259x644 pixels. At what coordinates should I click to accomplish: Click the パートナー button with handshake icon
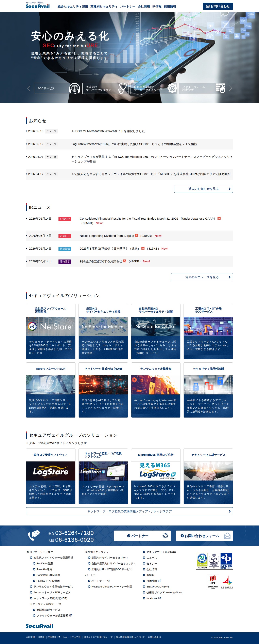142,536
